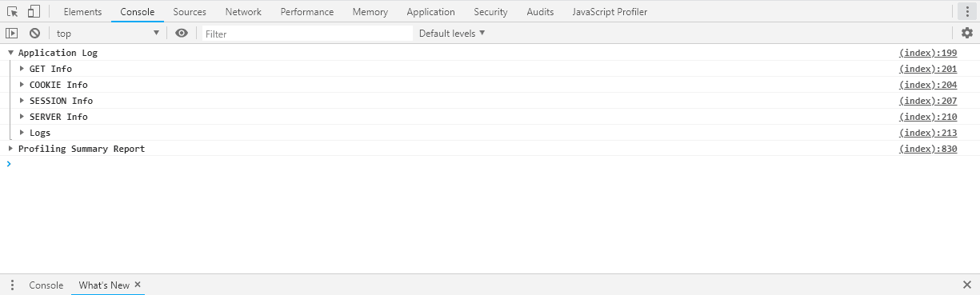Open the Default levels dropdown
The width and height of the screenshot is (980, 295).
coord(452,34)
